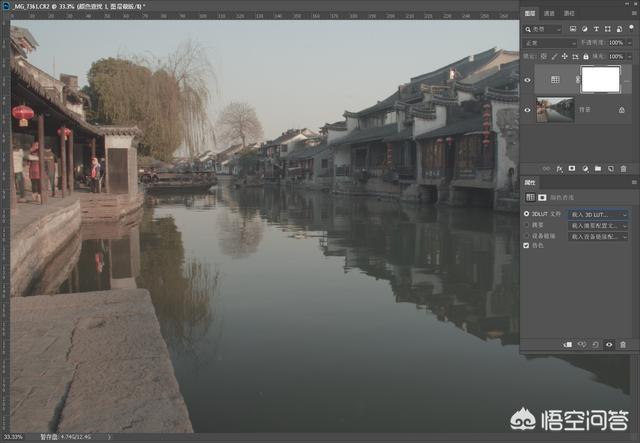Image resolution: width=640 pixels, height=443 pixels.
Task: Open the Layers panel menu icon
Action: [x=634, y=13]
